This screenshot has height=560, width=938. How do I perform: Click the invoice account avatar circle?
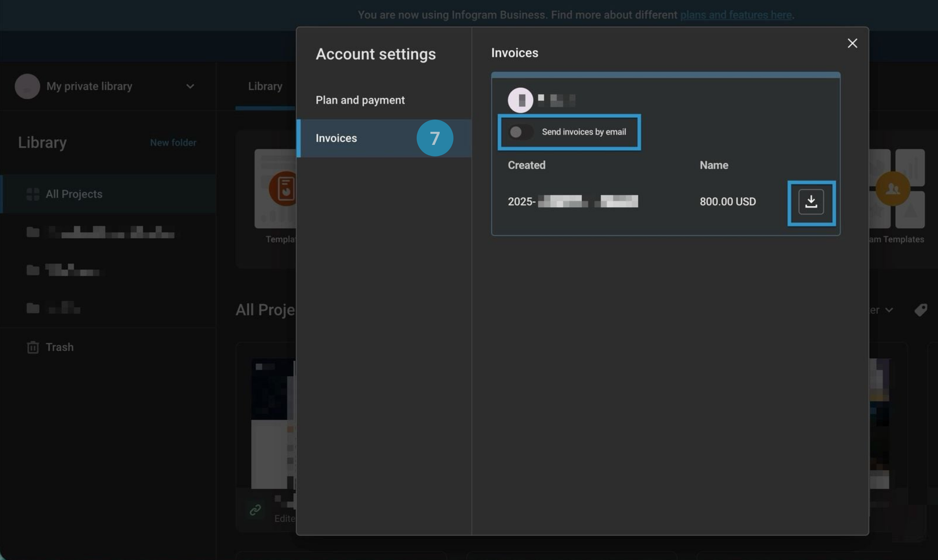point(520,100)
